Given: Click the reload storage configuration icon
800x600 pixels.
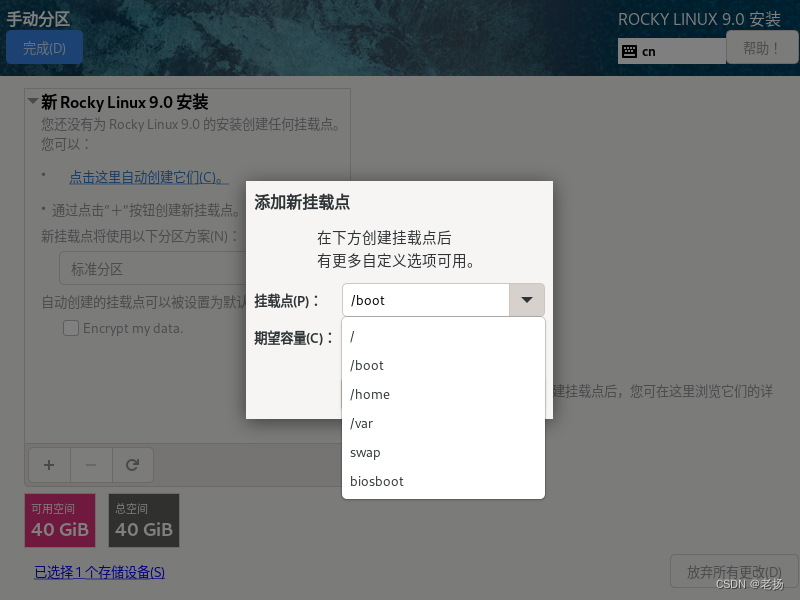Looking at the screenshot, I should [x=133, y=465].
